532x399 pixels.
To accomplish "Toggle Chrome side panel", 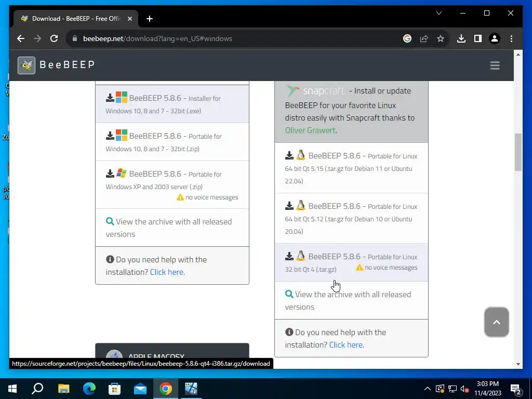I will point(478,38).
